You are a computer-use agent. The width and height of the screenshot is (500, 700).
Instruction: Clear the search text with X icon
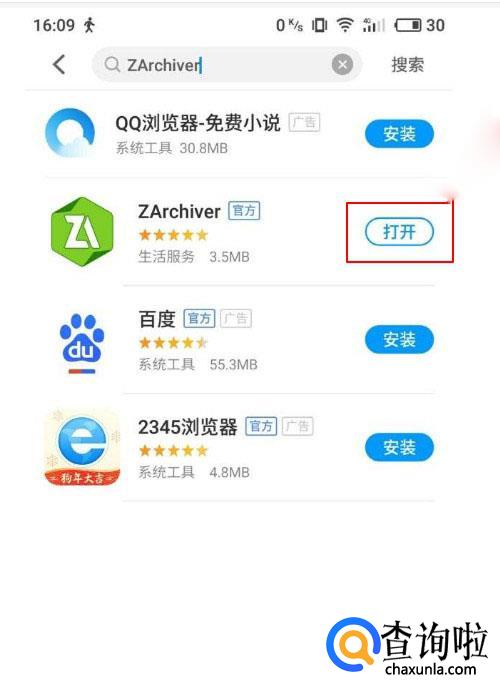tap(342, 65)
